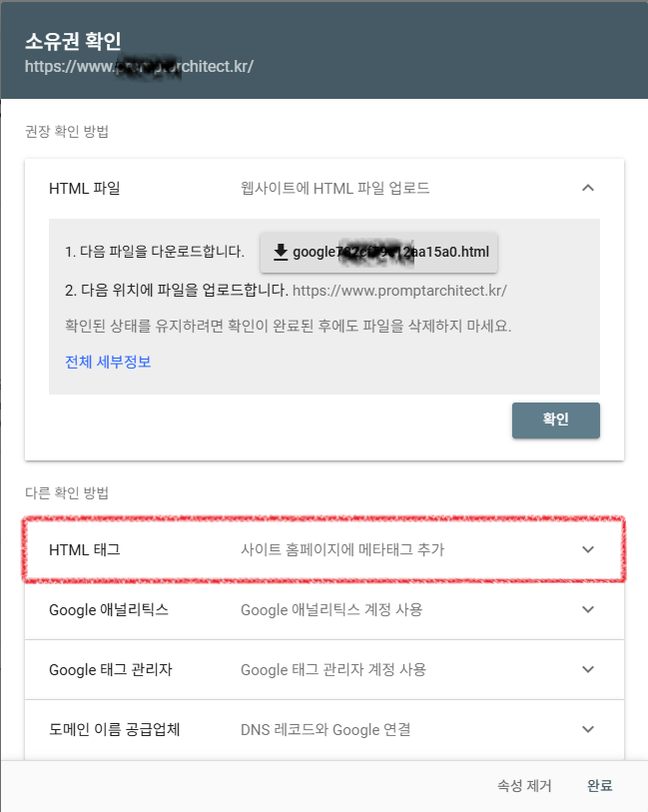
Task: Click the 사이트 홈페이지에 메타태그 추가 description
Action: tap(342, 549)
